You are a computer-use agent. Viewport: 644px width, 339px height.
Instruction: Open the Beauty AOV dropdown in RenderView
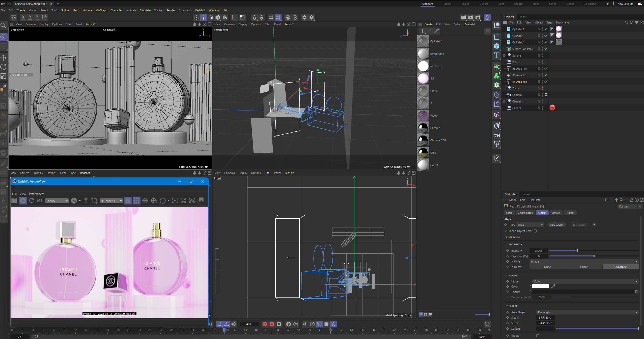(x=57, y=201)
